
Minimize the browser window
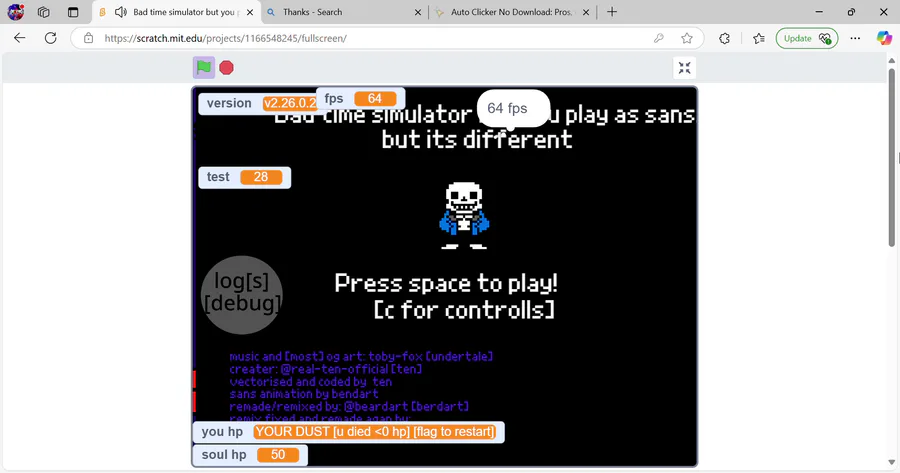click(x=819, y=11)
